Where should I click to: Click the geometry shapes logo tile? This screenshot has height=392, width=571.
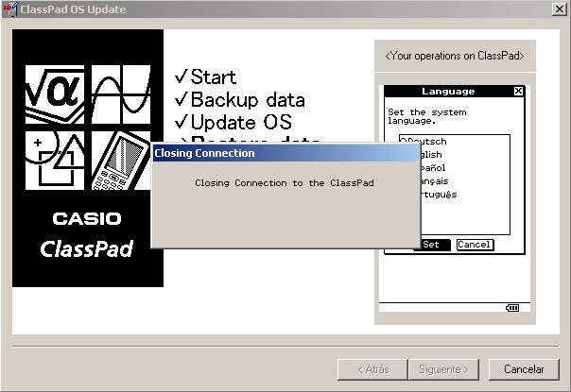coord(55,161)
